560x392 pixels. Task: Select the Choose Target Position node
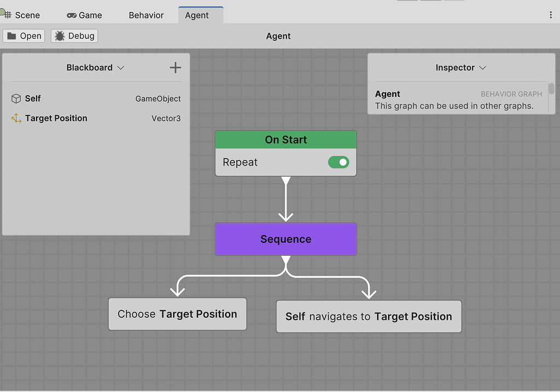(x=177, y=314)
